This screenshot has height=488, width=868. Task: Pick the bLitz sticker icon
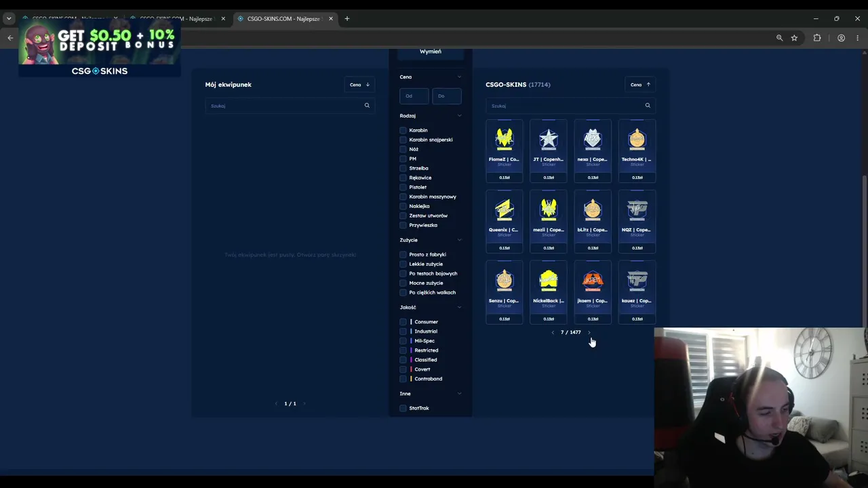pos(593,209)
